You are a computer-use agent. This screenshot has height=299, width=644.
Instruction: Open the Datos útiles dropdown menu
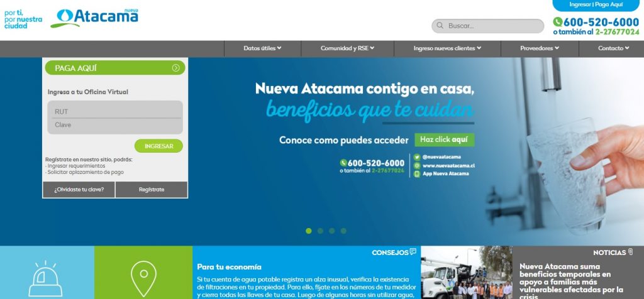[262, 48]
